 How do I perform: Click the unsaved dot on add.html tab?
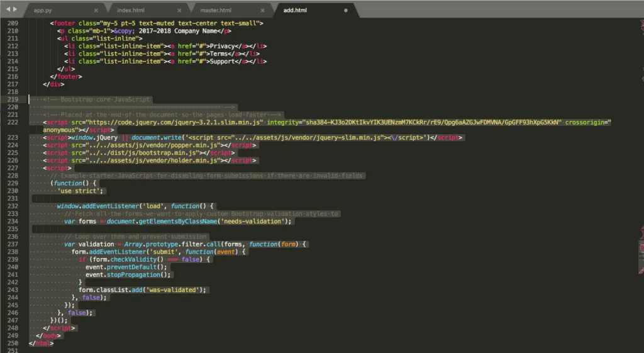[345, 10]
